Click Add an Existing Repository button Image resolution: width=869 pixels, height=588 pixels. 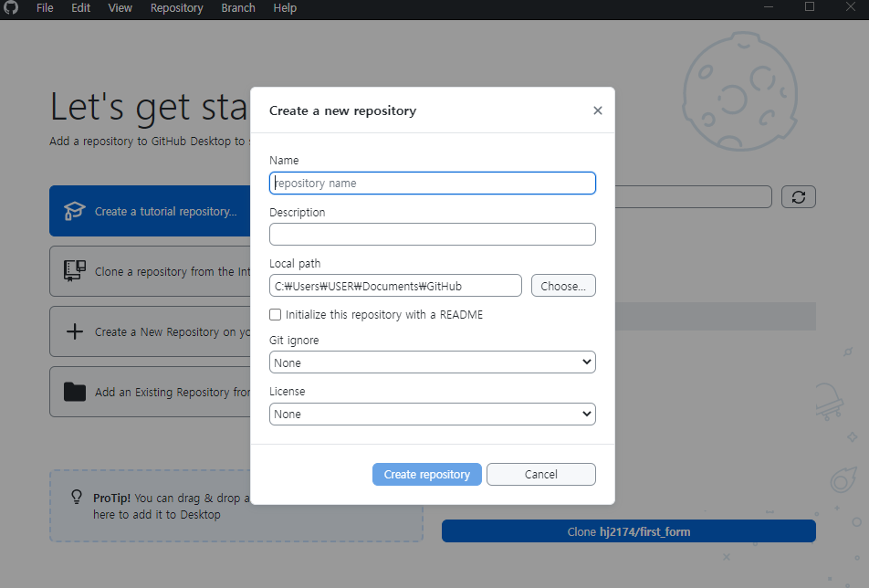tap(150, 392)
